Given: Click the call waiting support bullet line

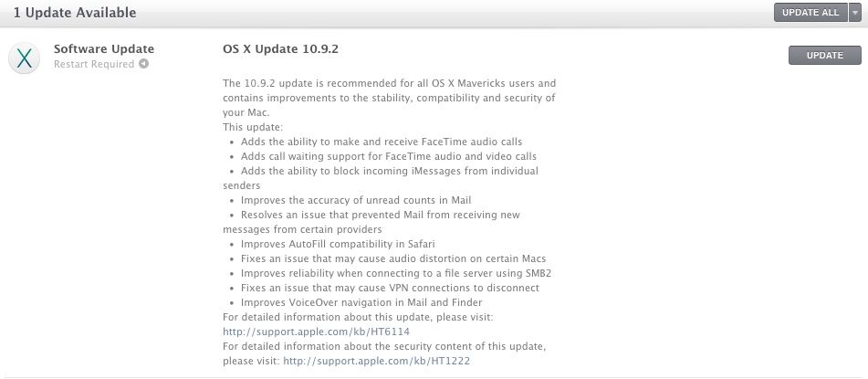Looking at the screenshot, I should pos(389,156).
